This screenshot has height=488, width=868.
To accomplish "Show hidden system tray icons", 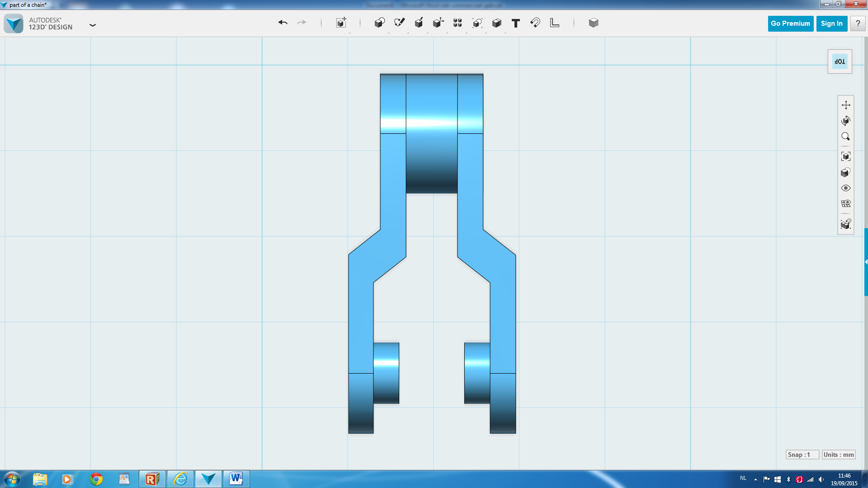I will tap(755, 479).
